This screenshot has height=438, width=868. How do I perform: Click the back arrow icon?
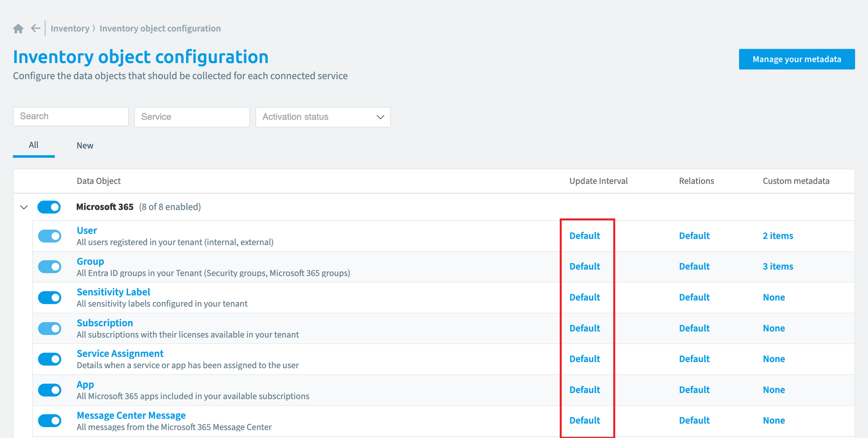click(x=36, y=29)
